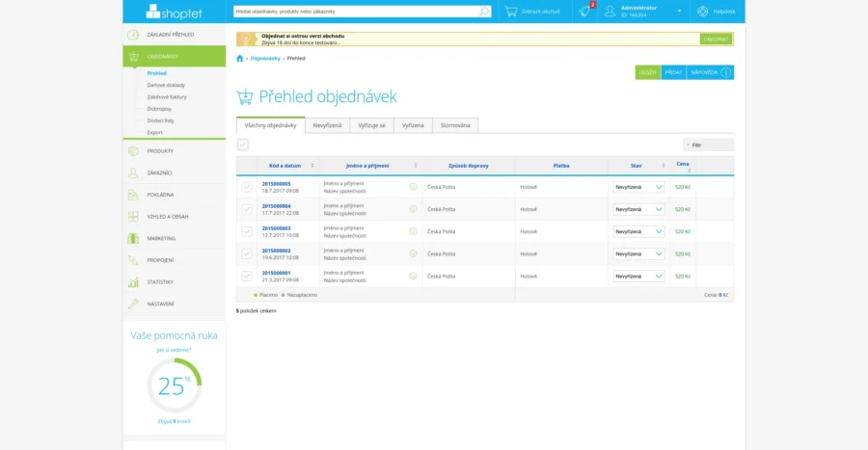868x450 pixels.
Task: Check the box for order 2015000002
Action: (246, 253)
